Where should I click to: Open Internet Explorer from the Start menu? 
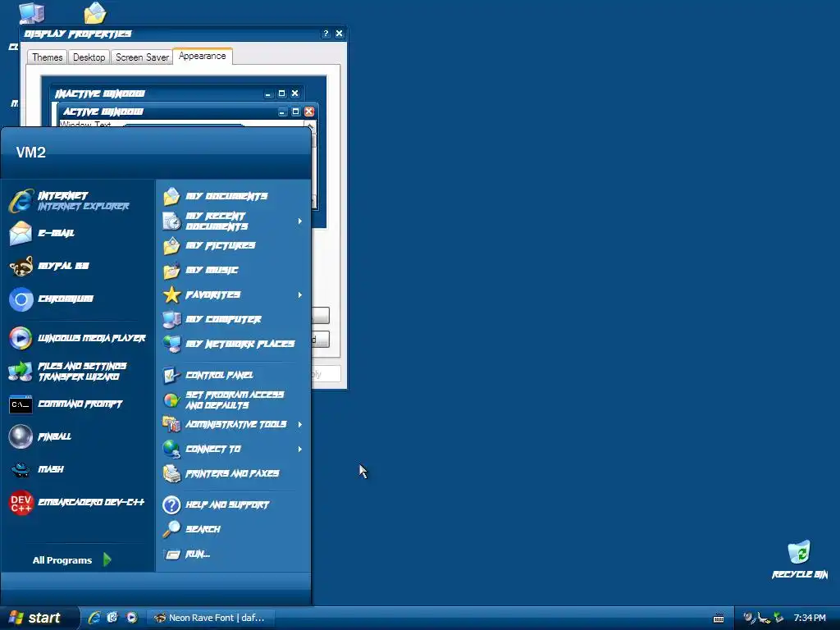click(78, 201)
